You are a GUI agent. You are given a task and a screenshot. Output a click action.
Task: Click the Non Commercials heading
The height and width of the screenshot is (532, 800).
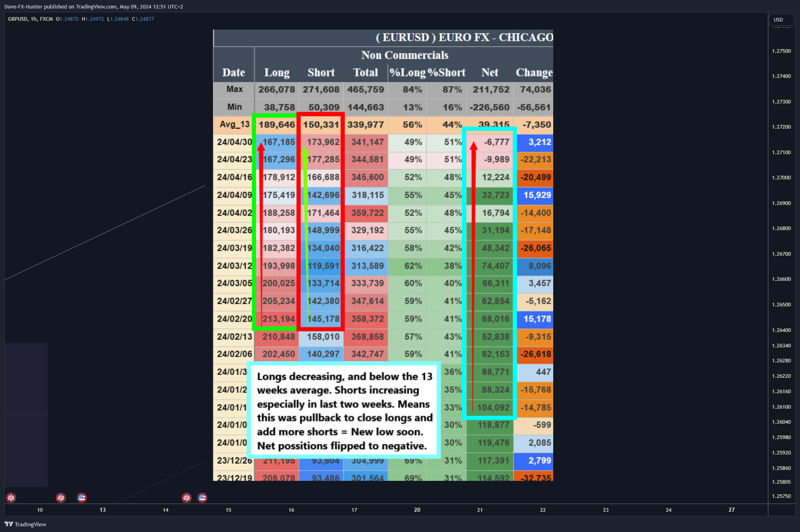tap(405, 55)
